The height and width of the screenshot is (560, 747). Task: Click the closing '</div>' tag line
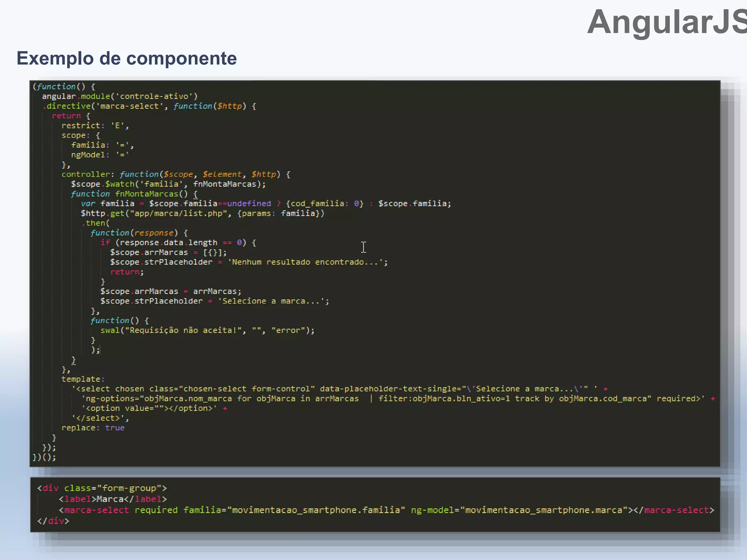pyautogui.click(x=53, y=521)
